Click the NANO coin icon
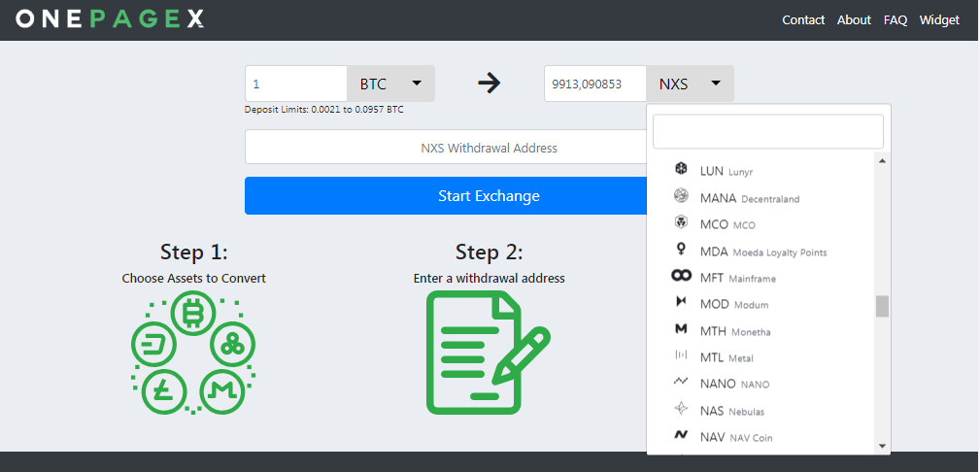 point(681,382)
